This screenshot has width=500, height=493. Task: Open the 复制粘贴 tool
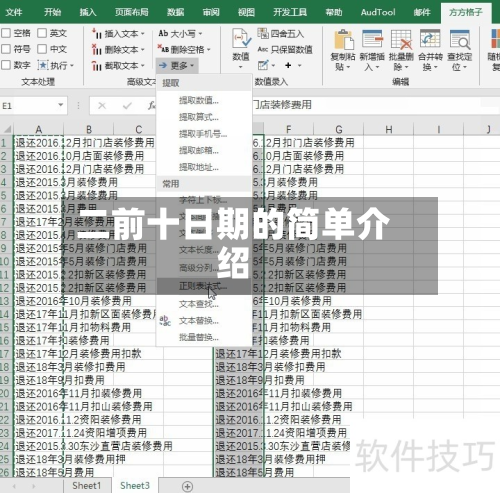point(343,50)
